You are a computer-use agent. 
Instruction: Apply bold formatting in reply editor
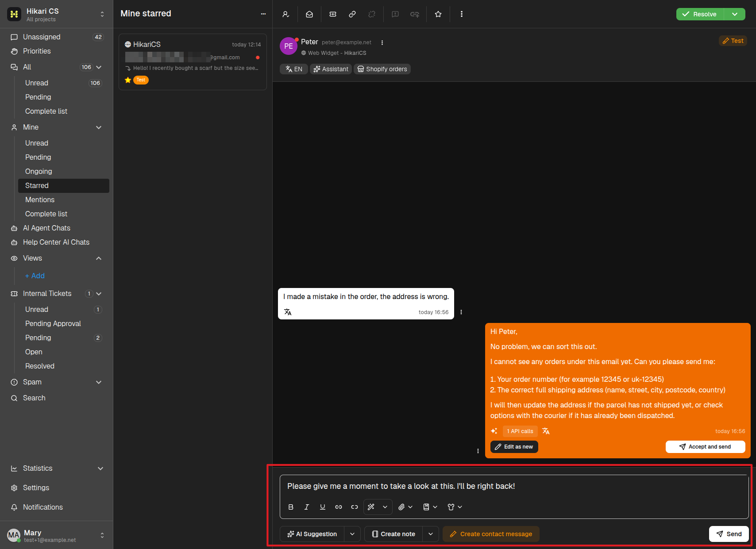[x=291, y=507]
